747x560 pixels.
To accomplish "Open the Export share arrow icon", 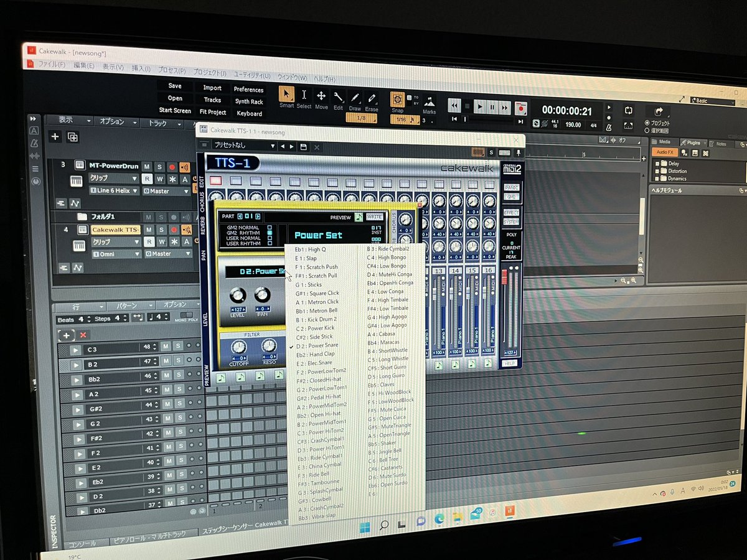I will (658, 112).
